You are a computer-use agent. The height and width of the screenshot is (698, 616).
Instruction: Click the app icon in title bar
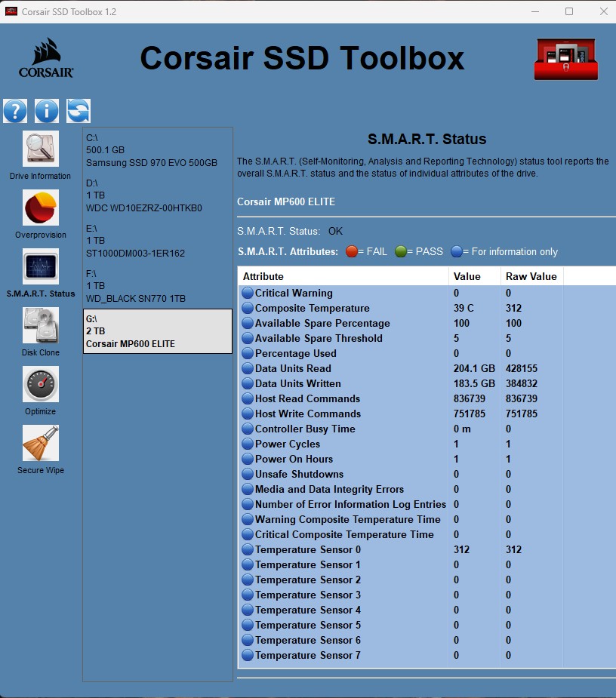[x=11, y=11]
